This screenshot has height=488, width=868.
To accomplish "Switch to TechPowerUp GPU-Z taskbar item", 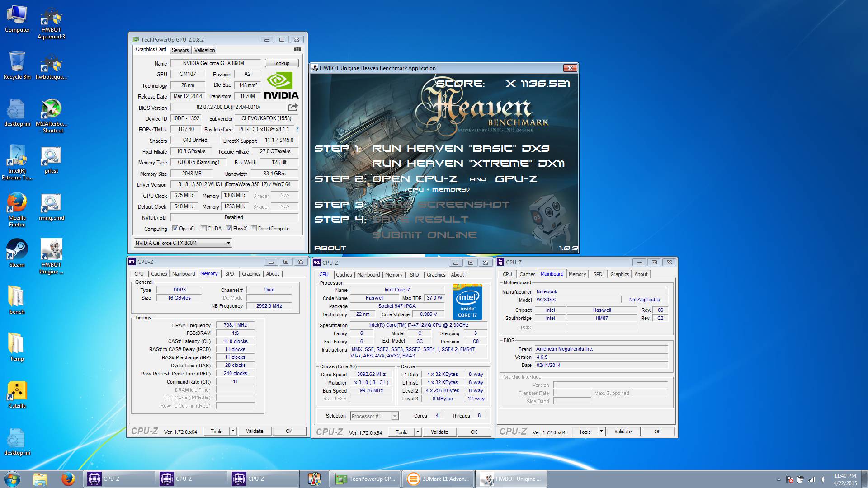I will tap(365, 479).
